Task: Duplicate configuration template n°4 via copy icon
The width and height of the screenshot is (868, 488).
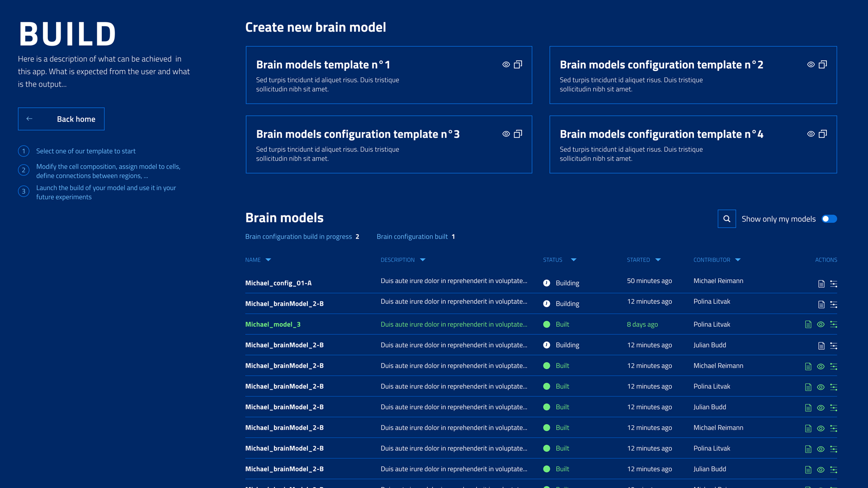Action: (x=823, y=134)
